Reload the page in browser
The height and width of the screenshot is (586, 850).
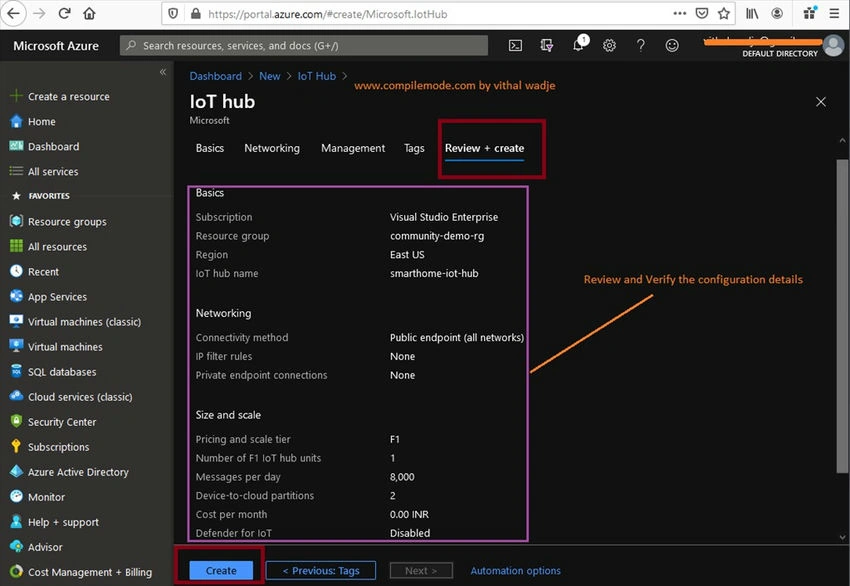point(65,14)
